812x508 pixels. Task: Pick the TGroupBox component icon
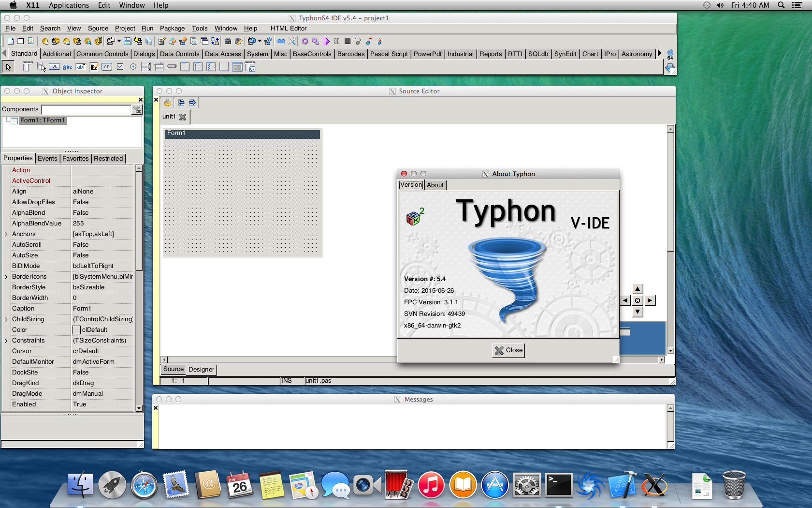[x=185, y=67]
